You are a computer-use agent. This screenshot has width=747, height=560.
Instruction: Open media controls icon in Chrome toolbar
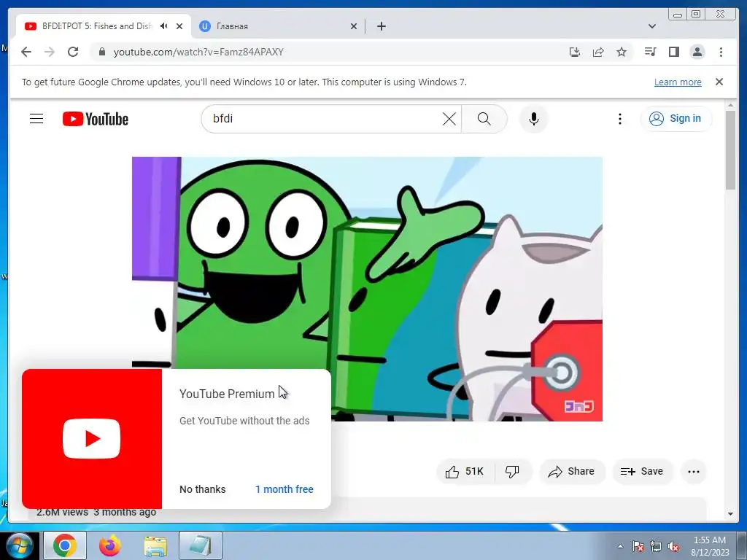[x=650, y=52]
